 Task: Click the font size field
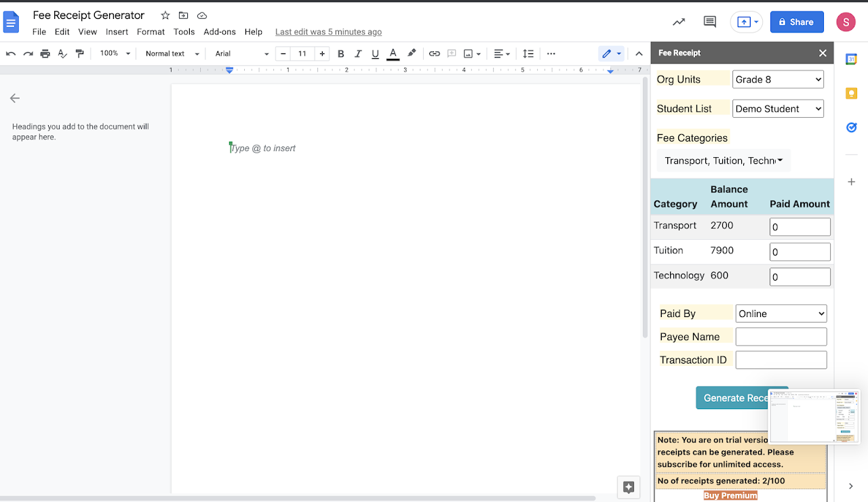coord(302,54)
